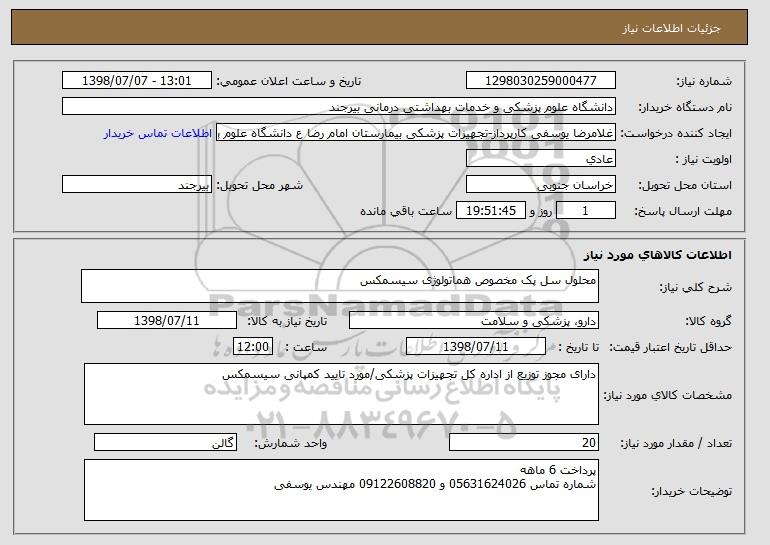Click the label تعداد / مقدار مورد نیاز

pos(676,444)
